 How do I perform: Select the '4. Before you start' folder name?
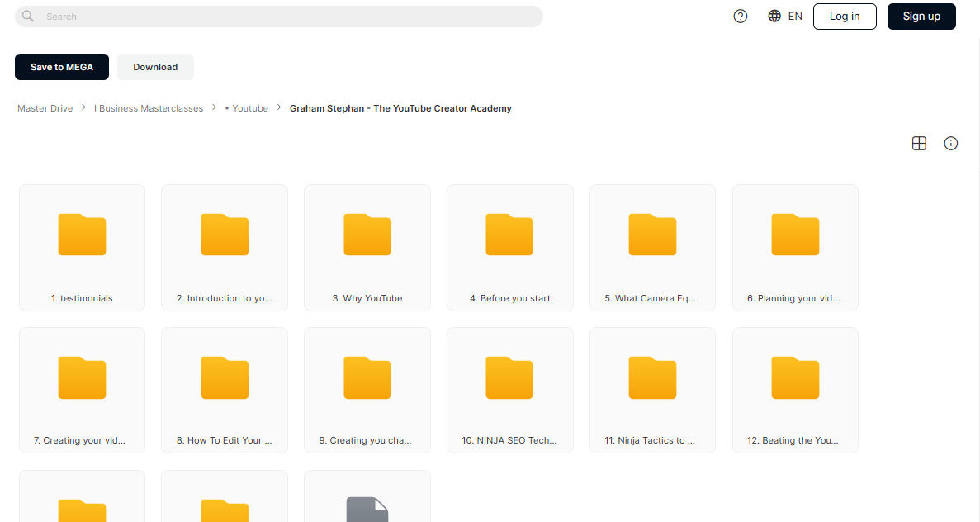pyautogui.click(x=510, y=298)
